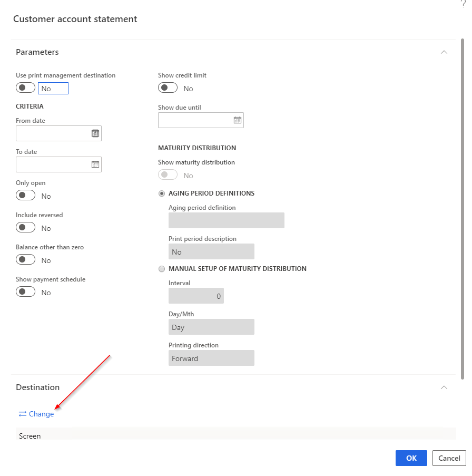
Task: Turn on Balance other than zero
Action: [x=25, y=259]
